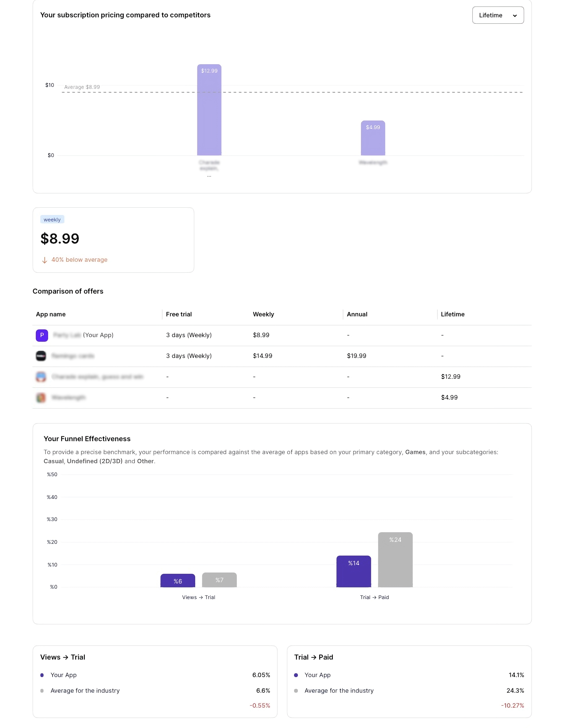The width and height of the screenshot is (562, 728).
Task: Click the %6 Views to Trial bar
Action: (177, 580)
